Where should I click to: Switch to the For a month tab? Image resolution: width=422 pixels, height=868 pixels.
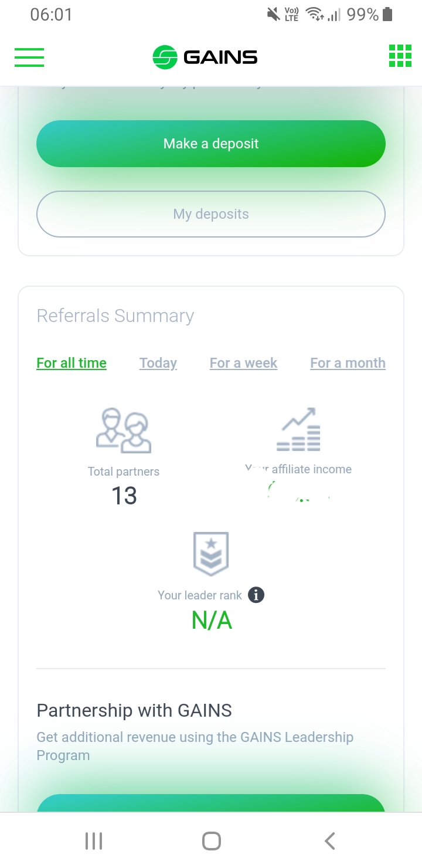(x=348, y=363)
